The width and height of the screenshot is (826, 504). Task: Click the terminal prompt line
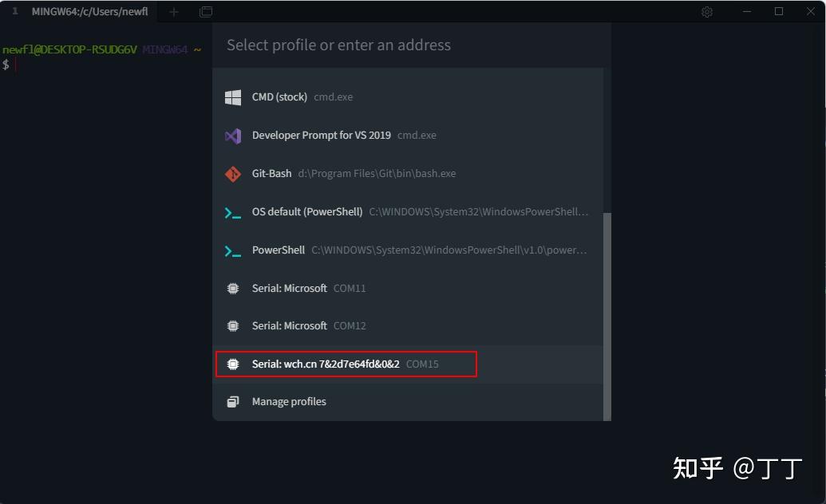[104, 64]
